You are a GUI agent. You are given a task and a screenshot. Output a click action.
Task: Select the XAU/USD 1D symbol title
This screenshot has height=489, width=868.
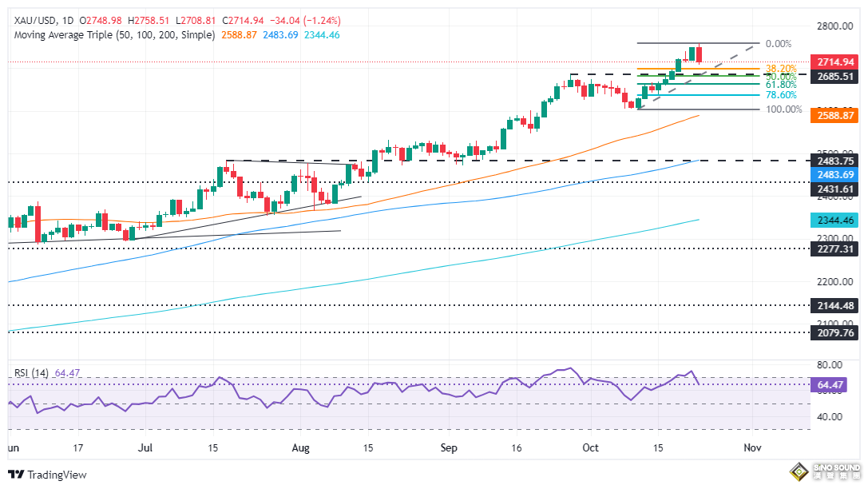(38, 20)
